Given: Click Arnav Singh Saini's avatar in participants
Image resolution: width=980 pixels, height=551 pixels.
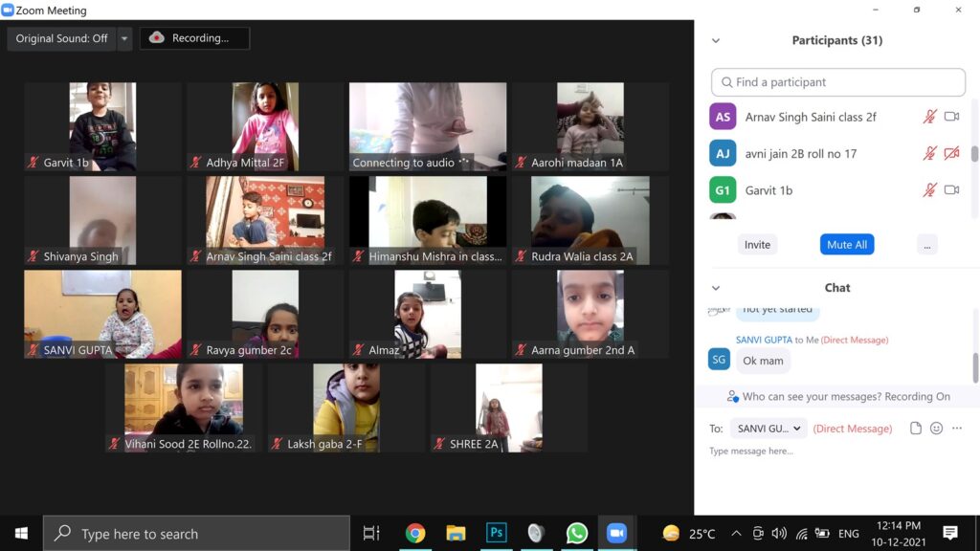Looking at the screenshot, I should pyautogui.click(x=723, y=117).
